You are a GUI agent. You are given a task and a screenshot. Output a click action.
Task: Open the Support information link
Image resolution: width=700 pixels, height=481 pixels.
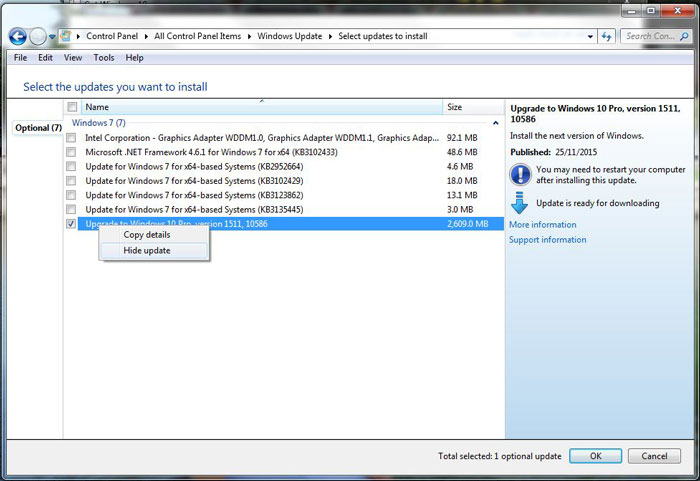[x=547, y=240]
